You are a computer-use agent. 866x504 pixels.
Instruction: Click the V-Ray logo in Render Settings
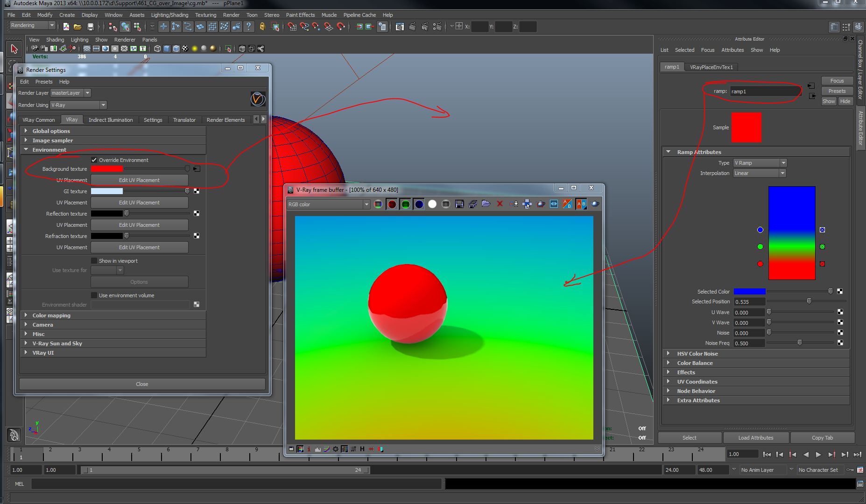[258, 99]
